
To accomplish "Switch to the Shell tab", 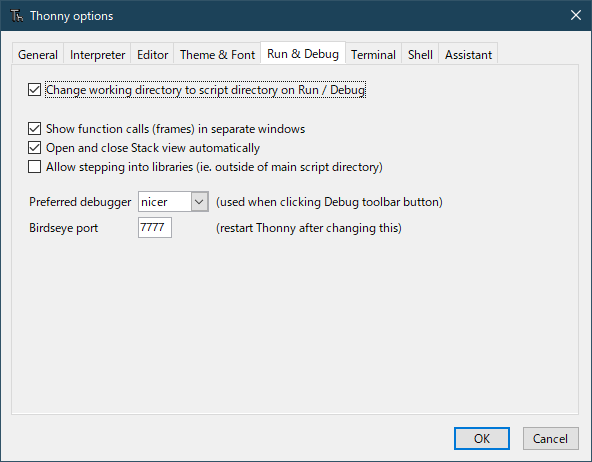I will point(420,55).
